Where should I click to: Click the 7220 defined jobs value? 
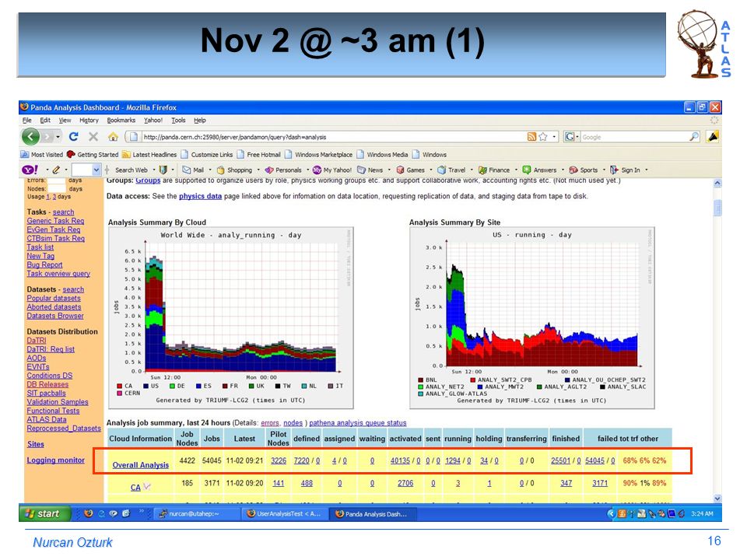[301, 461]
